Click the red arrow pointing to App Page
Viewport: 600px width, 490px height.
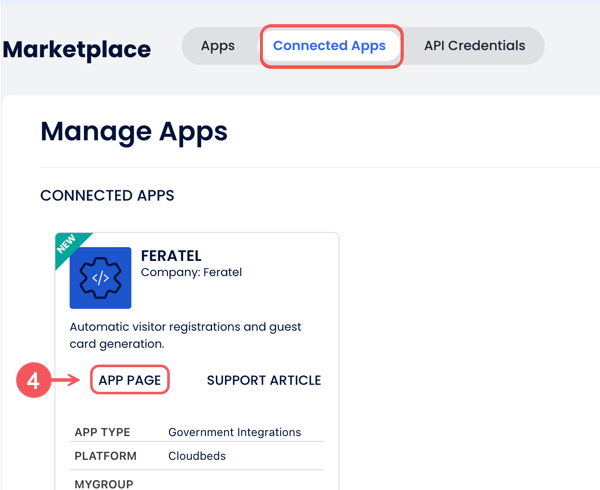coord(66,381)
